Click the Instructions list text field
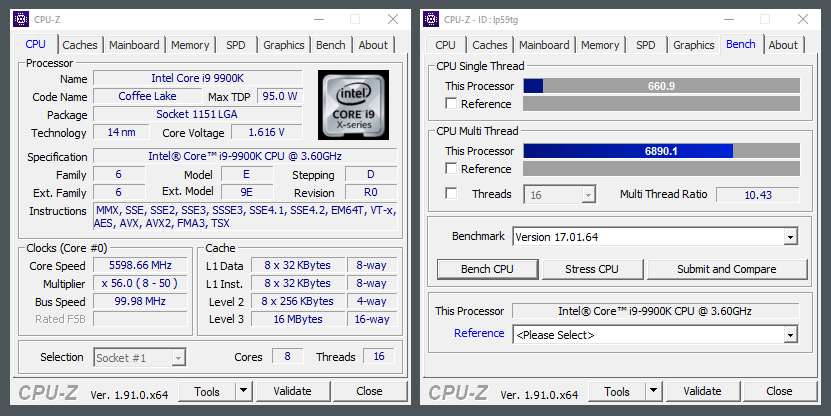This screenshot has width=831, height=416. click(x=245, y=217)
